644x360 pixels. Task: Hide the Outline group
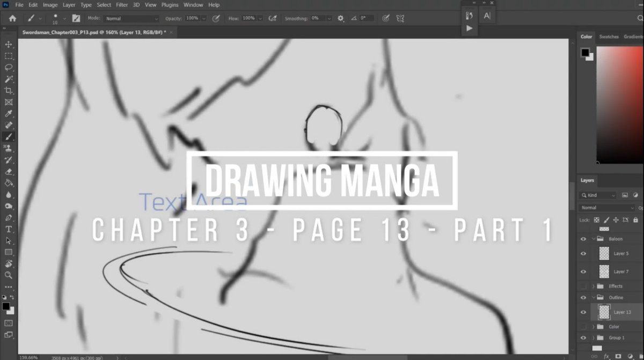(584, 297)
